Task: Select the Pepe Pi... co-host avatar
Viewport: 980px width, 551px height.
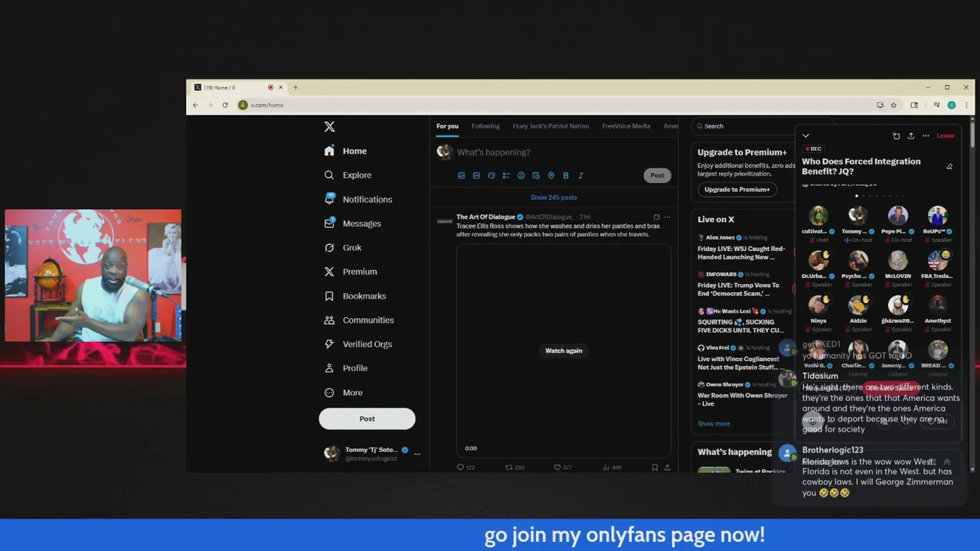Action: [x=898, y=215]
